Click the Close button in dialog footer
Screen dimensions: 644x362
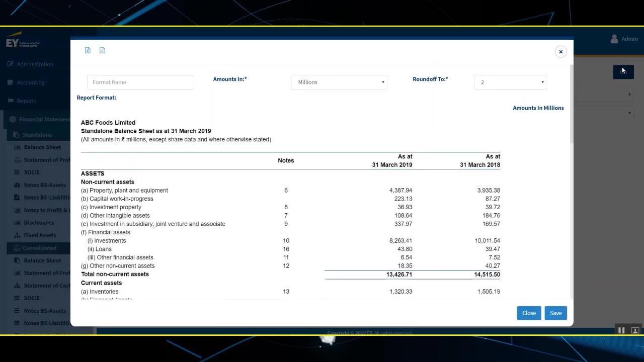[x=529, y=313]
